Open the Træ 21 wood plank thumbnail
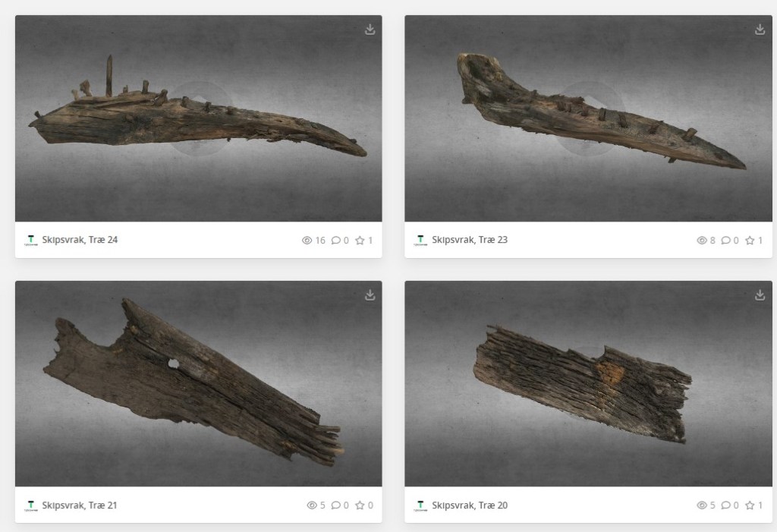The image size is (777, 532). click(x=198, y=383)
